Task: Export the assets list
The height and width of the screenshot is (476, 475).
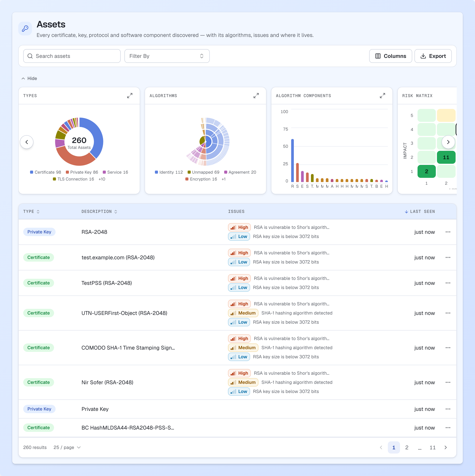Action: pyautogui.click(x=433, y=56)
